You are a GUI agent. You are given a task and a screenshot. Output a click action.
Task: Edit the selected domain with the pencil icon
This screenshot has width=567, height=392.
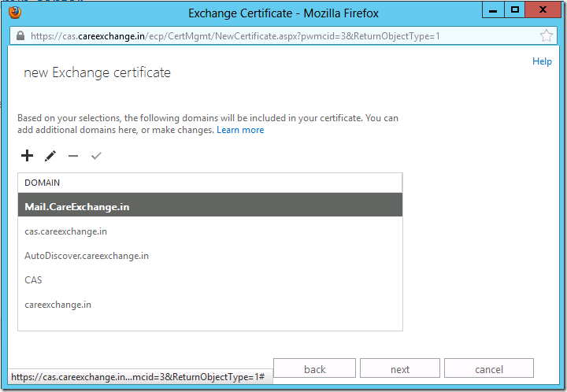[50, 156]
